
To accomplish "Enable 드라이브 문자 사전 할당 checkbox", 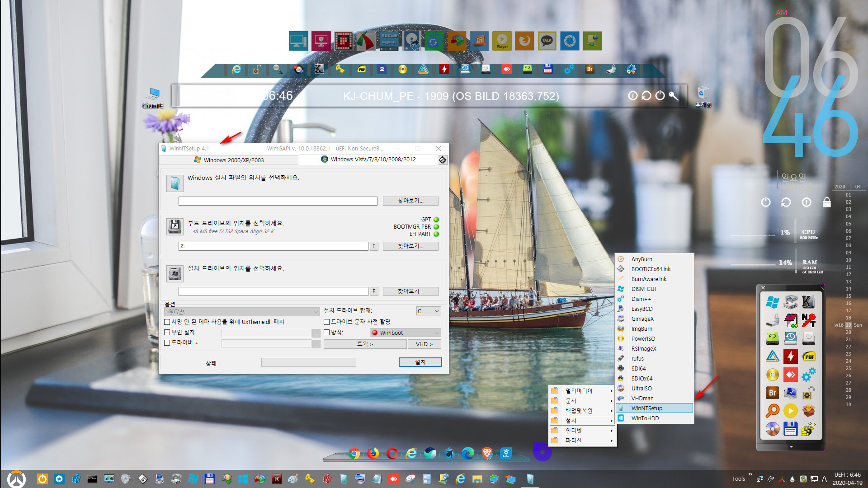I will click(327, 322).
